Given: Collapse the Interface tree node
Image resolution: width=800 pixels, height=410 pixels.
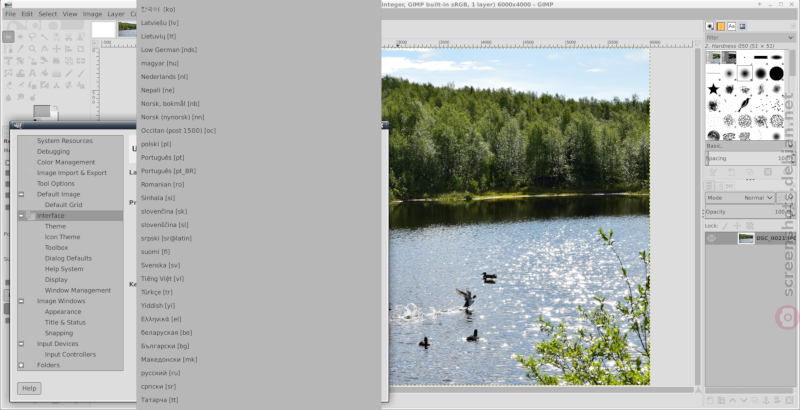Looking at the screenshot, I should point(21,216).
